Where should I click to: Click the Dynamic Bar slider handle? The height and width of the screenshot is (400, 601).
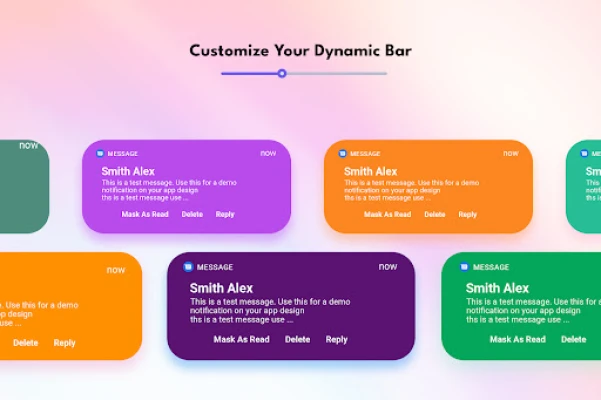[282, 73]
